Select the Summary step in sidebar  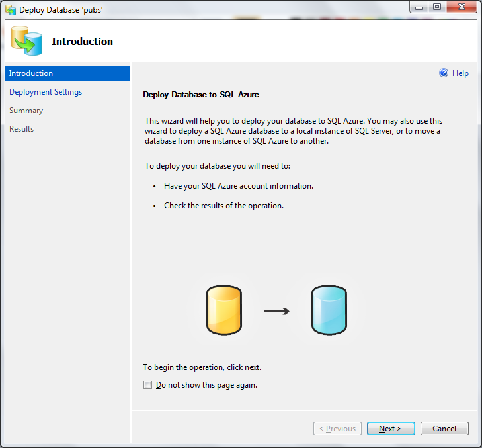[26, 111]
